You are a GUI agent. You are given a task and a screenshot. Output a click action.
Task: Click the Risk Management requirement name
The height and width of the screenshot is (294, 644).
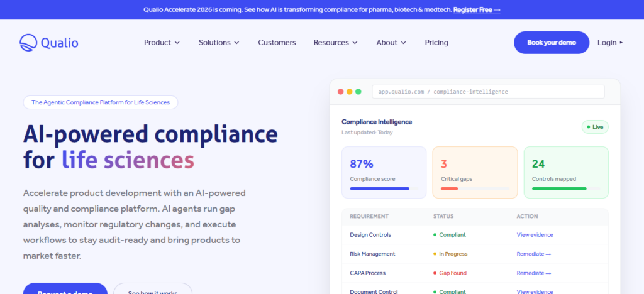click(x=372, y=254)
